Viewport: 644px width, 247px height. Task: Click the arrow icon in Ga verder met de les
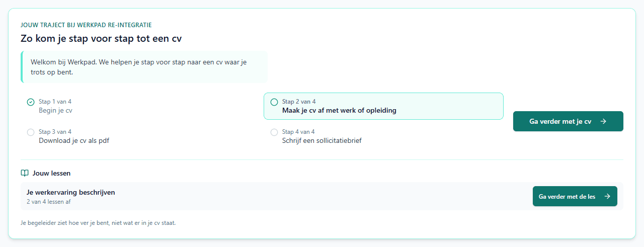click(607, 196)
